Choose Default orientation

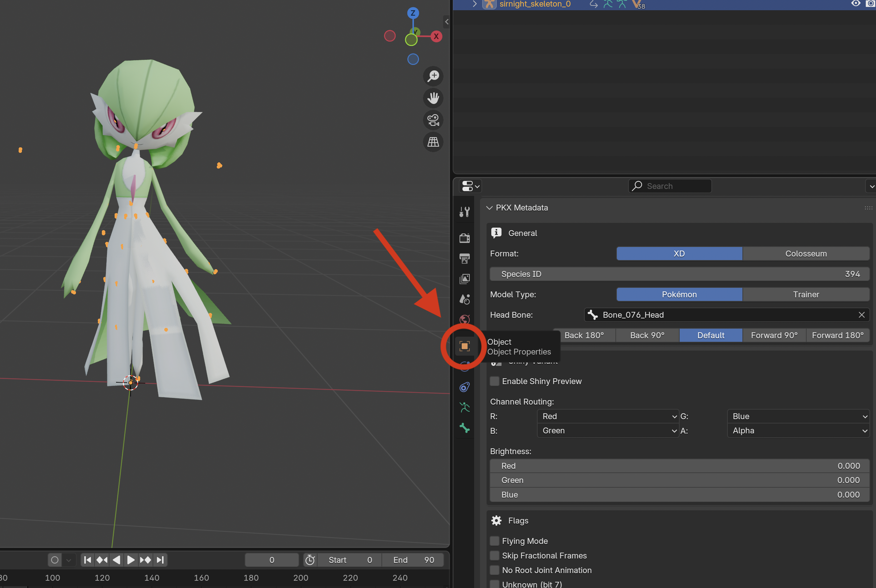pos(711,335)
